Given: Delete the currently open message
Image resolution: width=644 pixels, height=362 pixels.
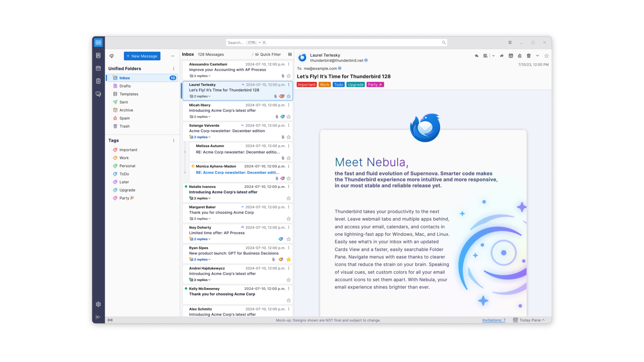Looking at the screenshot, I should (529, 56).
